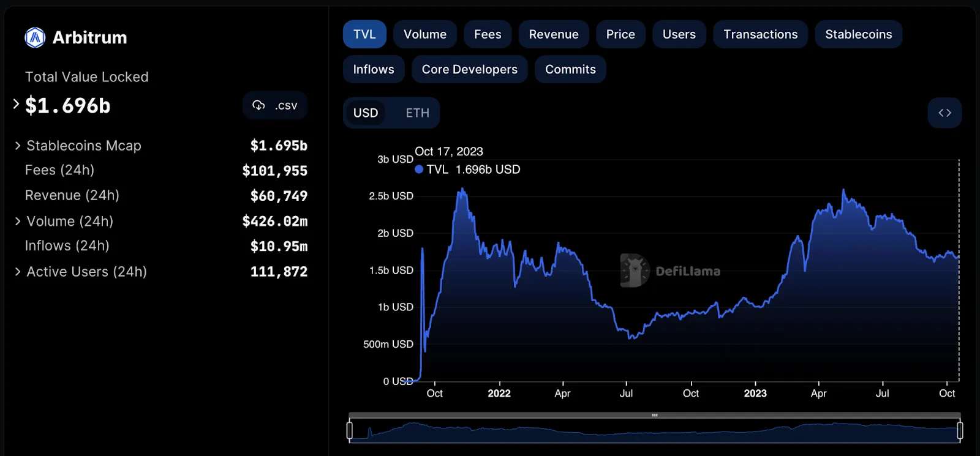Click the download cloud icon beside .csv
980x456 pixels.
(x=258, y=105)
